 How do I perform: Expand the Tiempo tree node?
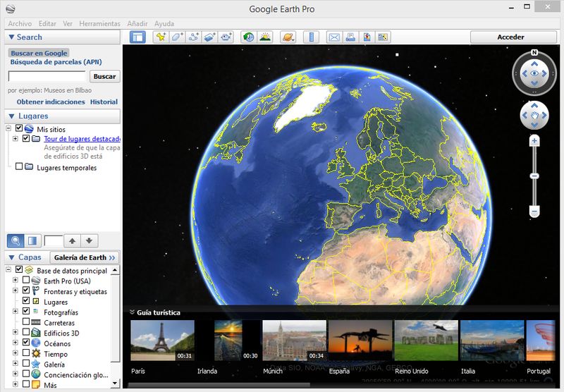[x=15, y=353]
